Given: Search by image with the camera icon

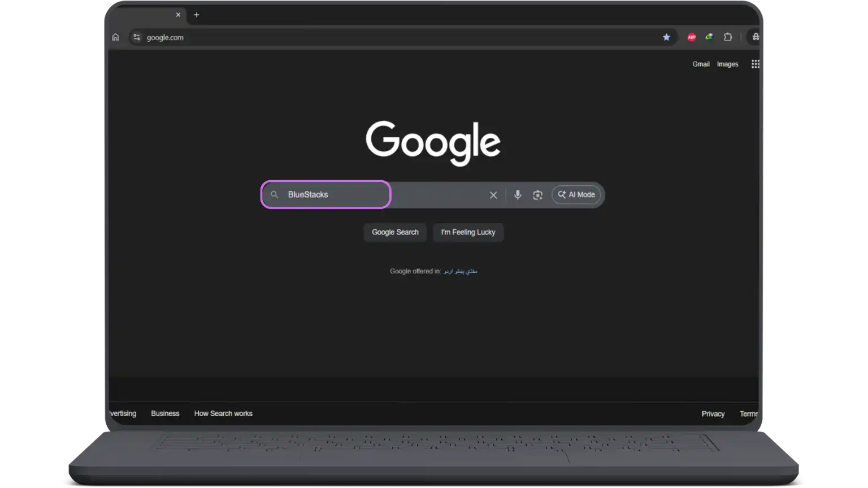Looking at the screenshot, I should 537,195.
